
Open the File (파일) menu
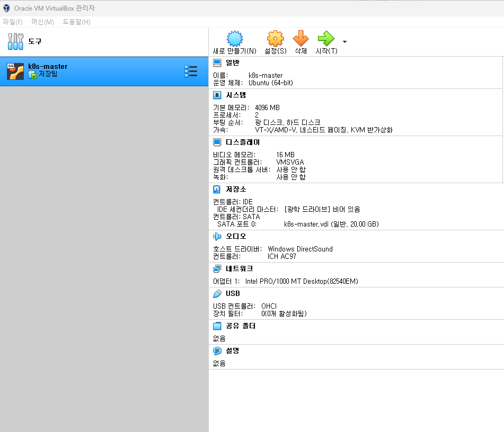(13, 22)
